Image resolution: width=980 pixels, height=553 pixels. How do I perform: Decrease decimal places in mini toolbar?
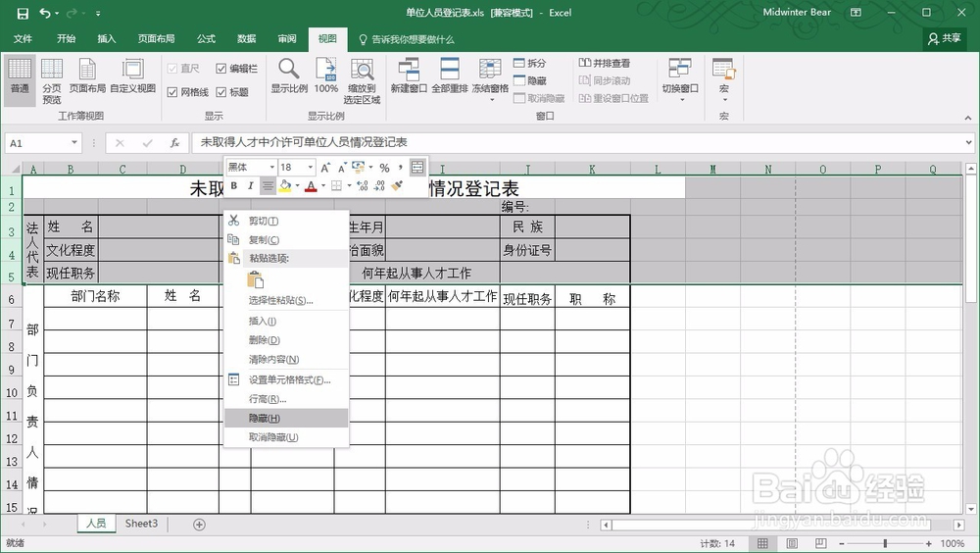click(379, 185)
